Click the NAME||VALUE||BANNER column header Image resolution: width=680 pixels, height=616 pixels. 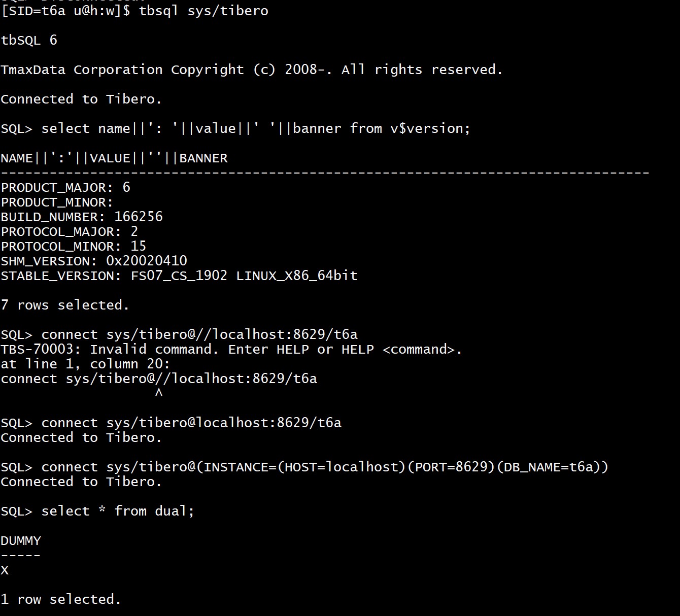(x=114, y=158)
